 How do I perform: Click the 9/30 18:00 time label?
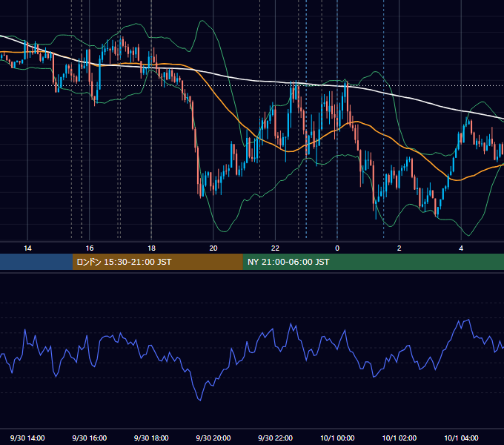tap(151, 438)
